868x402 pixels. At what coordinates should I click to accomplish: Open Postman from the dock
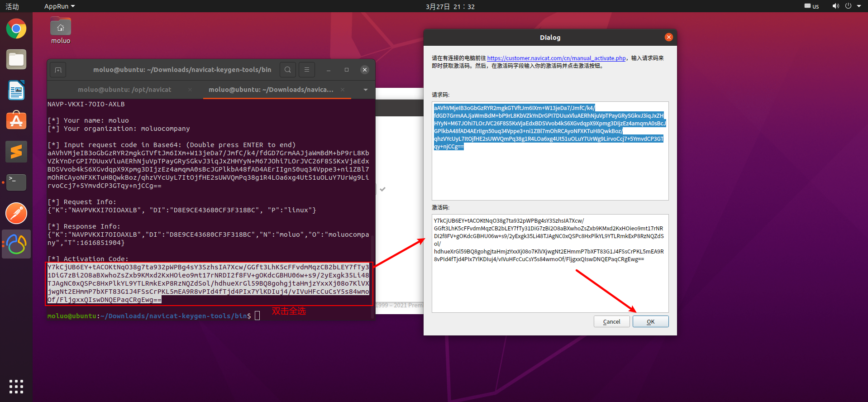[x=16, y=213]
